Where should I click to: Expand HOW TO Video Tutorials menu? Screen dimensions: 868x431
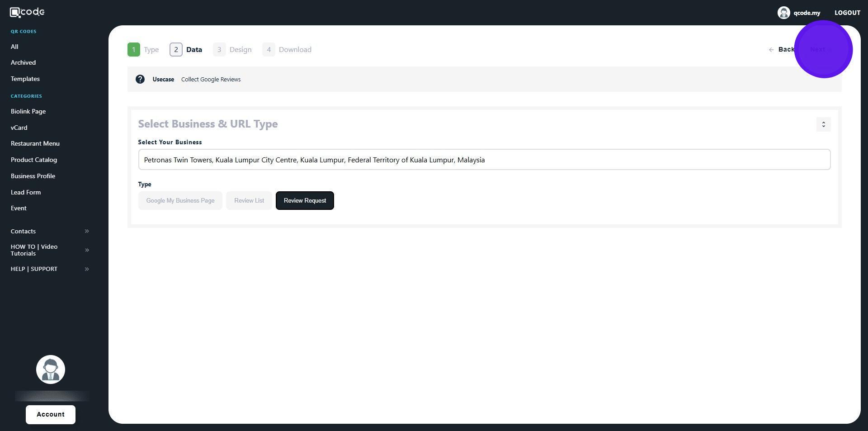tap(87, 250)
